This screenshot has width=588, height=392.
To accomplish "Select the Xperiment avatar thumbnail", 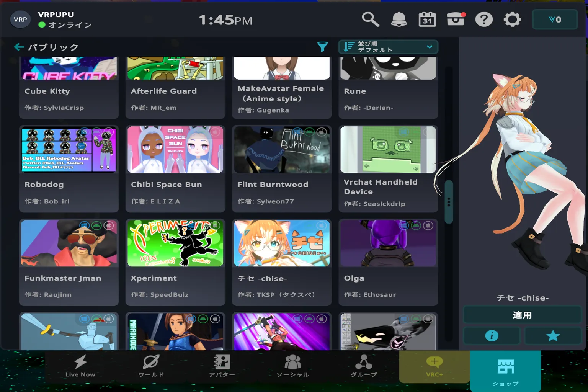I will pos(175,243).
